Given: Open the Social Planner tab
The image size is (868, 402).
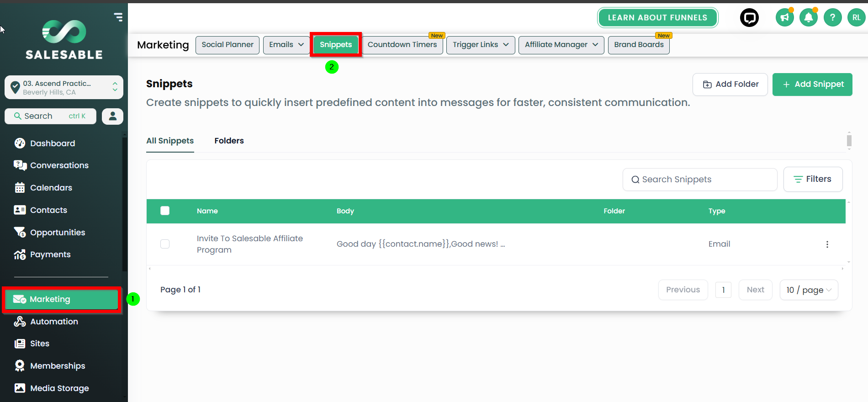Looking at the screenshot, I should click(228, 45).
